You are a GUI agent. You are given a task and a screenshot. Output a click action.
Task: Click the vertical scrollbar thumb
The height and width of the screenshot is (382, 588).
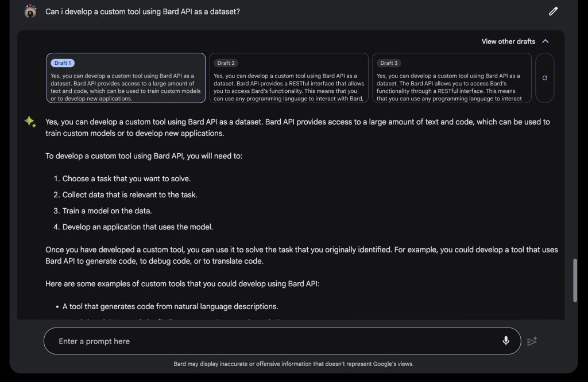[x=575, y=280]
